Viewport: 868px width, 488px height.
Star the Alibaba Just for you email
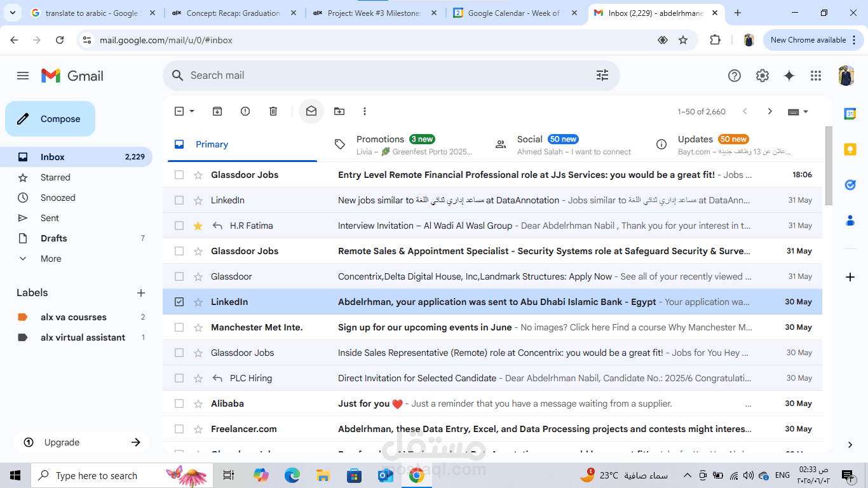(x=198, y=403)
